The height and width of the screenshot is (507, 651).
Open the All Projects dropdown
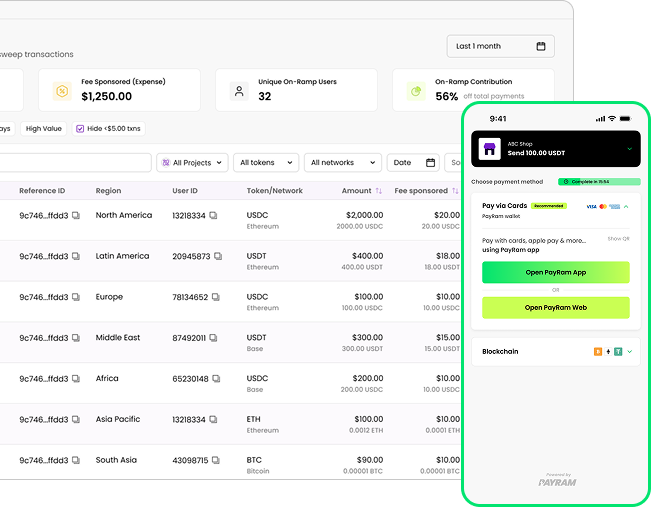click(x=190, y=162)
